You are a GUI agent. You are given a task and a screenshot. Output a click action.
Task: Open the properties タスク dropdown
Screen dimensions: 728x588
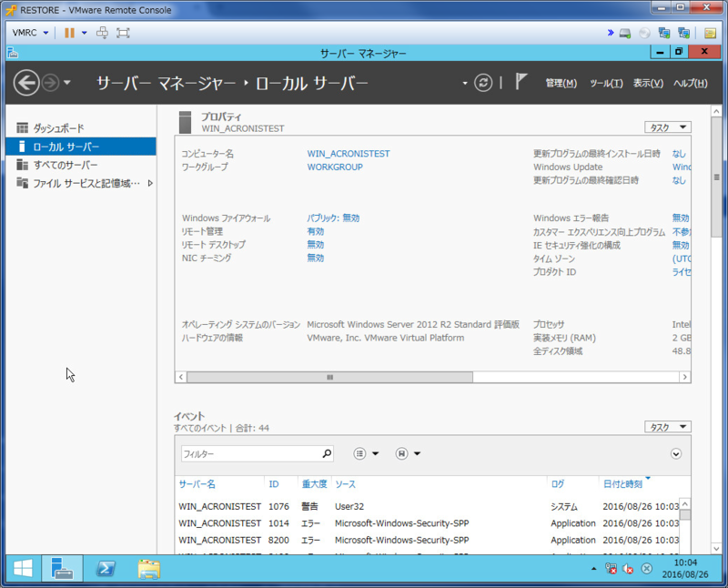(667, 127)
